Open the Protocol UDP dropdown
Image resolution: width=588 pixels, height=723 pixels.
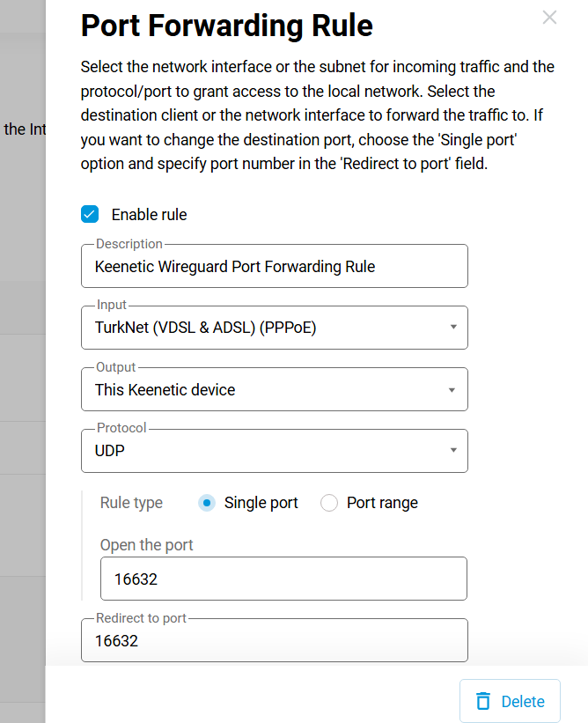(275, 451)
